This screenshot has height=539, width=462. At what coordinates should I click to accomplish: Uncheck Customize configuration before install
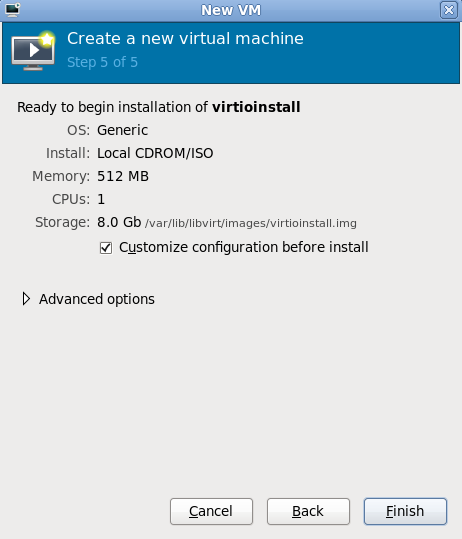(106, 248)
